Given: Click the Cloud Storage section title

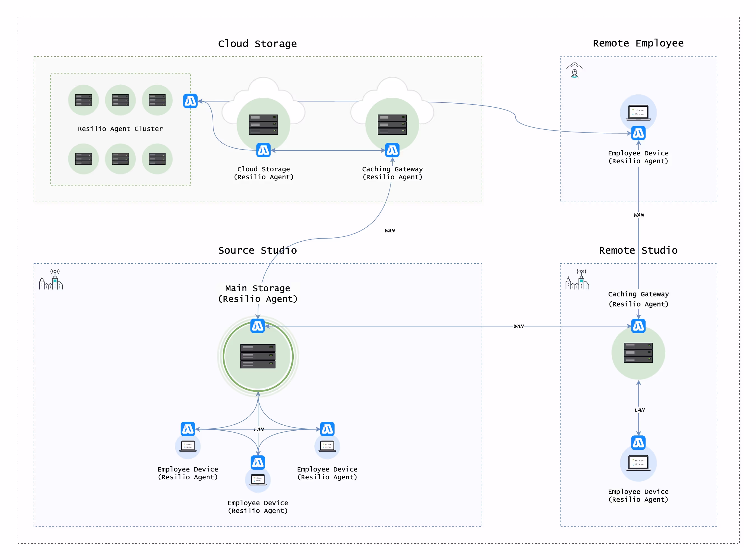Looking at the screenshot, I should 257,44.
